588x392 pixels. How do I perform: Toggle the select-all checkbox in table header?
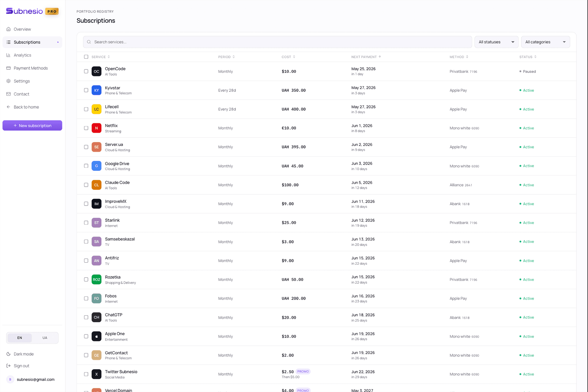coord(86,57)
